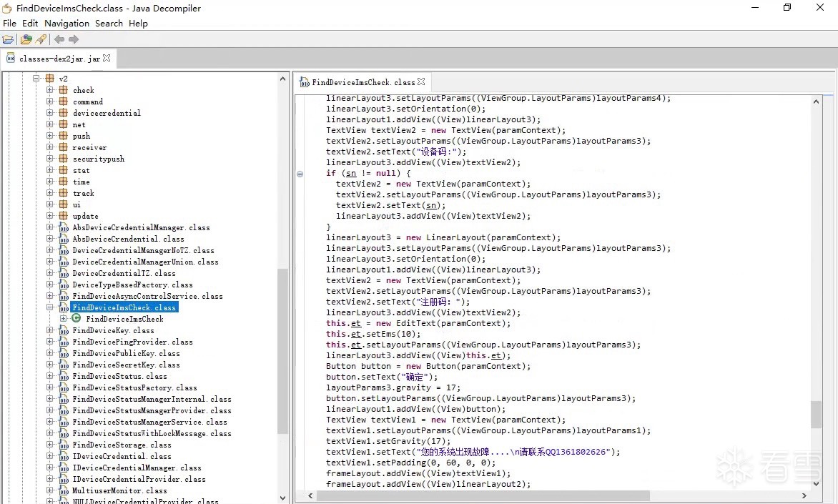Viewport: 838px width, 504px height.
Task: Expand the securitypush package
Action: [50, 158]
